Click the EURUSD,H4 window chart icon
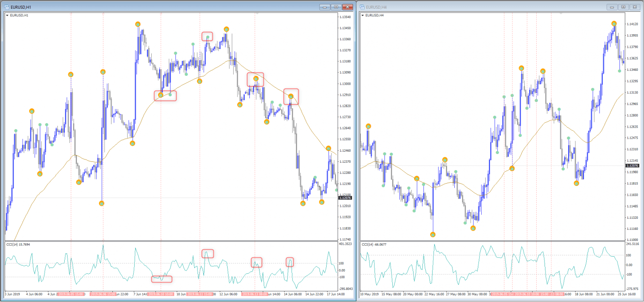 tap(362, 7)
